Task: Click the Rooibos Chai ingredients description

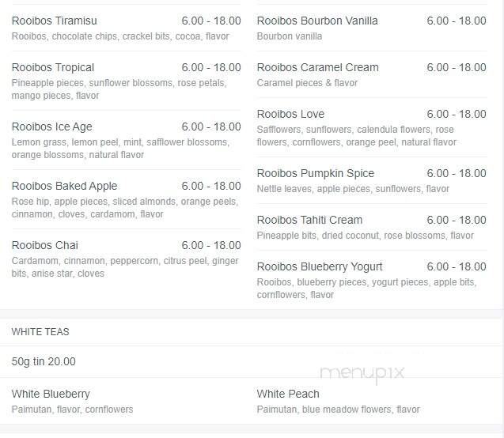Action: coord(125,267)
